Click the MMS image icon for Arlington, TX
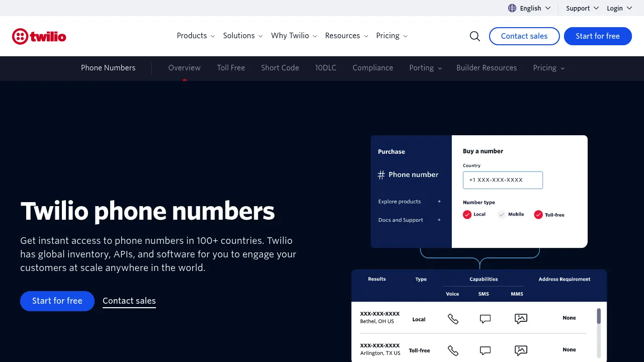Image resolution: width=644 pixels, height=362 pixels. pyautogui.click(x=521, y=350)
